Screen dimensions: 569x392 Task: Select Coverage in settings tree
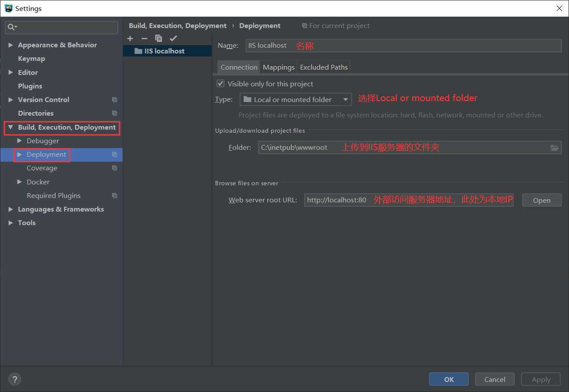pos(42,168)
